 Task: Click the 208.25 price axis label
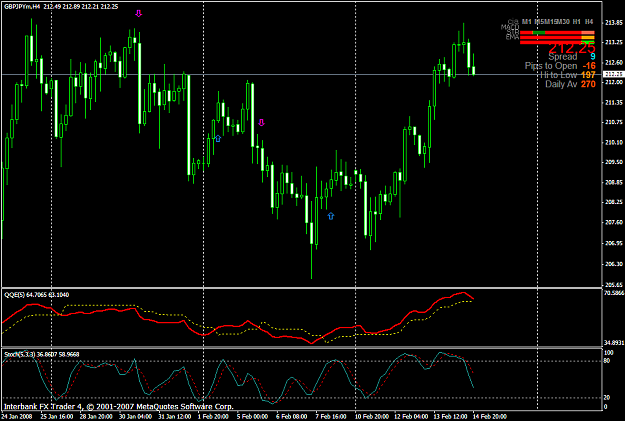(614, 202)
